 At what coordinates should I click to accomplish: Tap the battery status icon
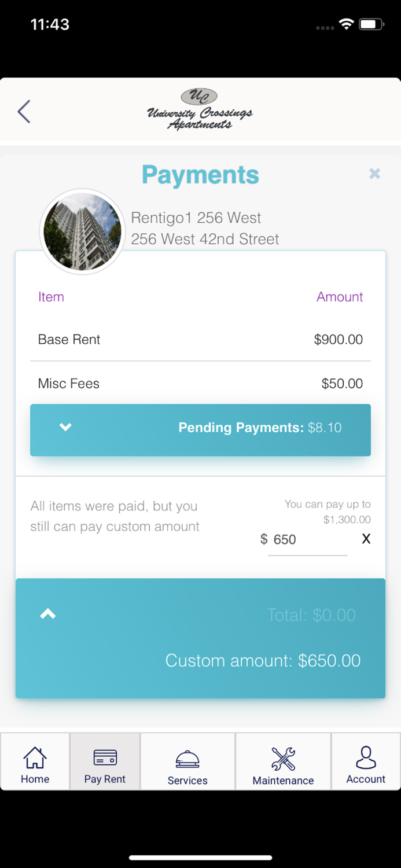point(371,24)
